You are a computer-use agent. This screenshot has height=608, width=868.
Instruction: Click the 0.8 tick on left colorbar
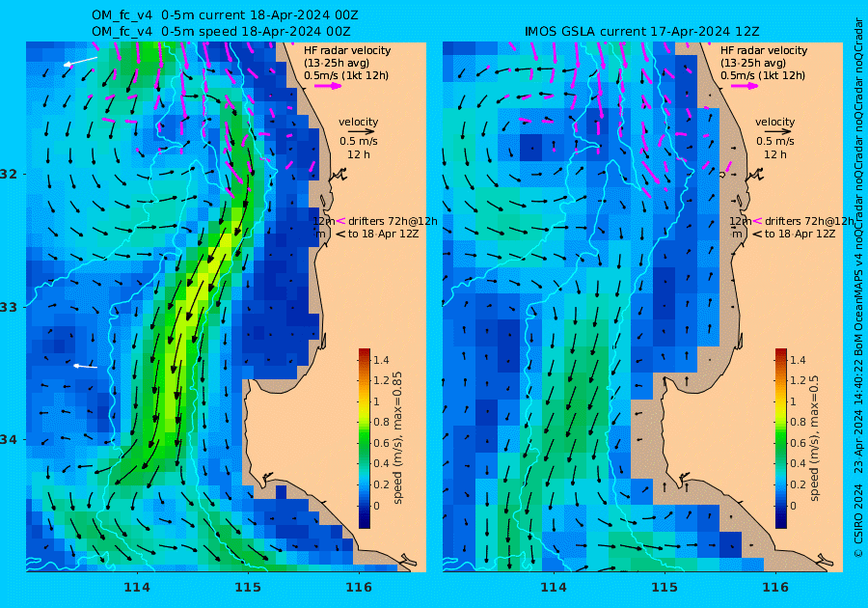tap(381, 423)
